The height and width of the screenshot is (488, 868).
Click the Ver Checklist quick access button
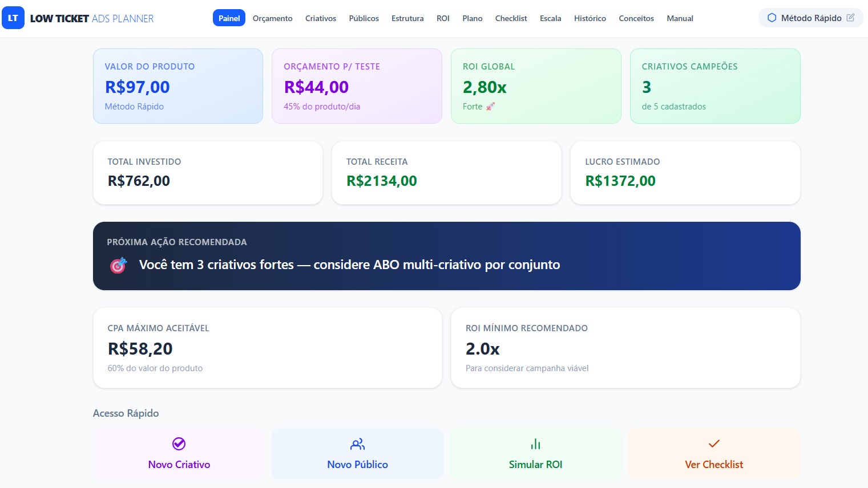(714, 454)
